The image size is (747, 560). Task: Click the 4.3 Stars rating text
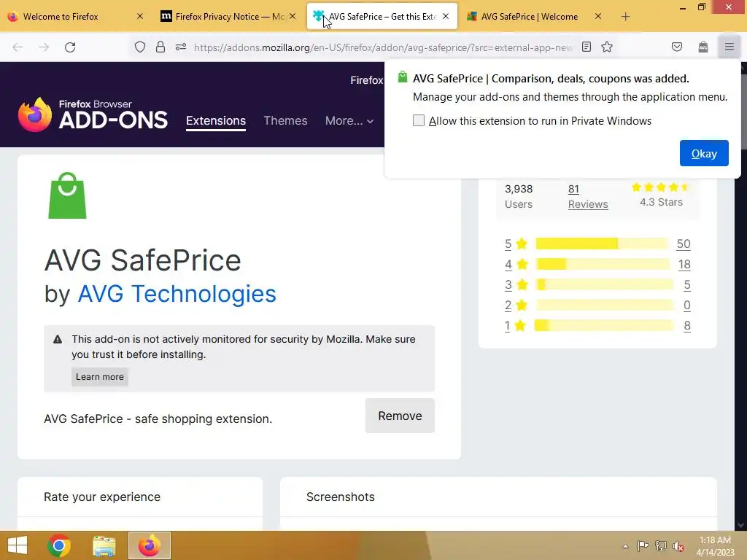coord(661,202)
